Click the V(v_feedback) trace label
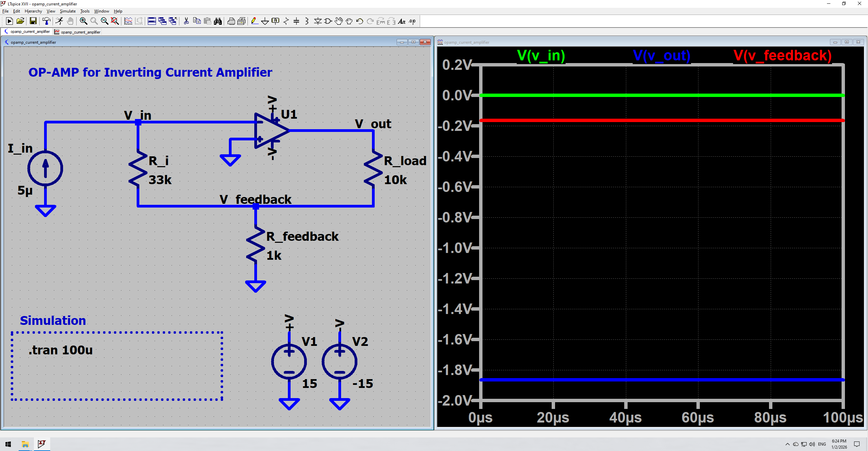868x451 pixels. coord(782,56)
